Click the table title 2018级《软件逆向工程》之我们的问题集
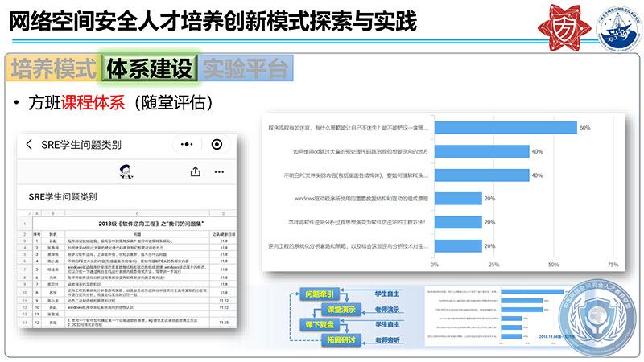Screen dimensions: 644x362 (x=151, y=224)
